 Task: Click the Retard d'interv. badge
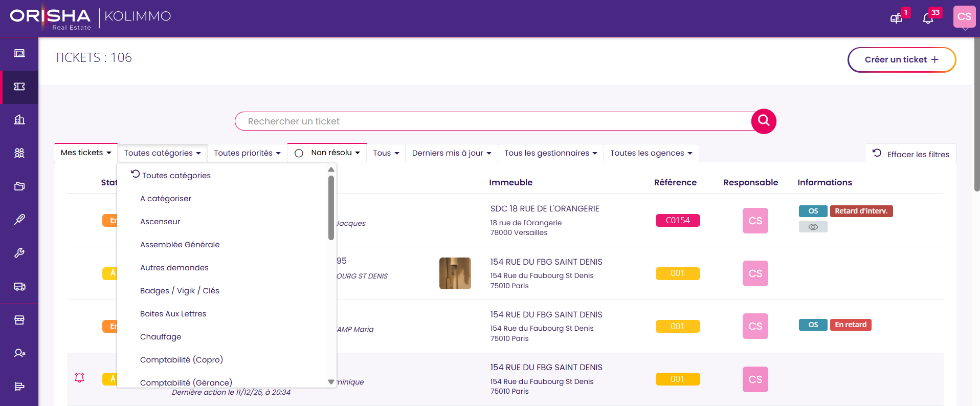[x=861, y=211]
